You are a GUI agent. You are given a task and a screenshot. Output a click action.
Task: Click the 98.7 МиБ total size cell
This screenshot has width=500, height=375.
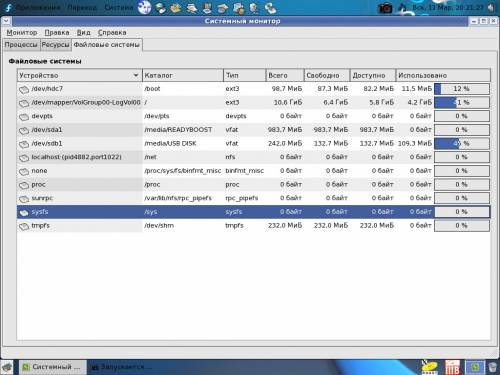[x=287, y=89]
